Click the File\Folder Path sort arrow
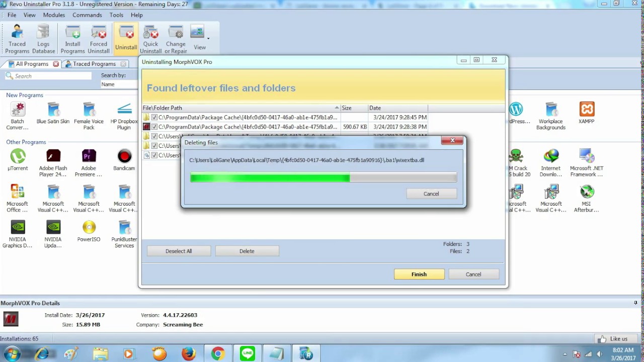Image resolution: width=644 pixels, height=362 pixels. (x=337, y=108)
